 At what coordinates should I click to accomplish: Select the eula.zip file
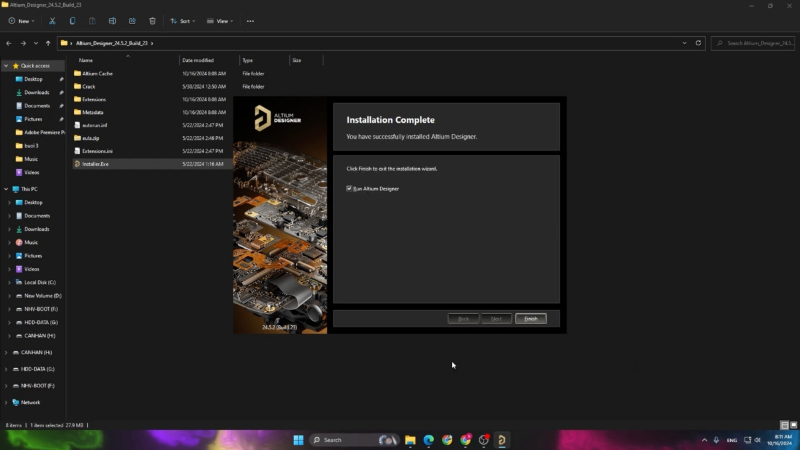tap(90, 138)
